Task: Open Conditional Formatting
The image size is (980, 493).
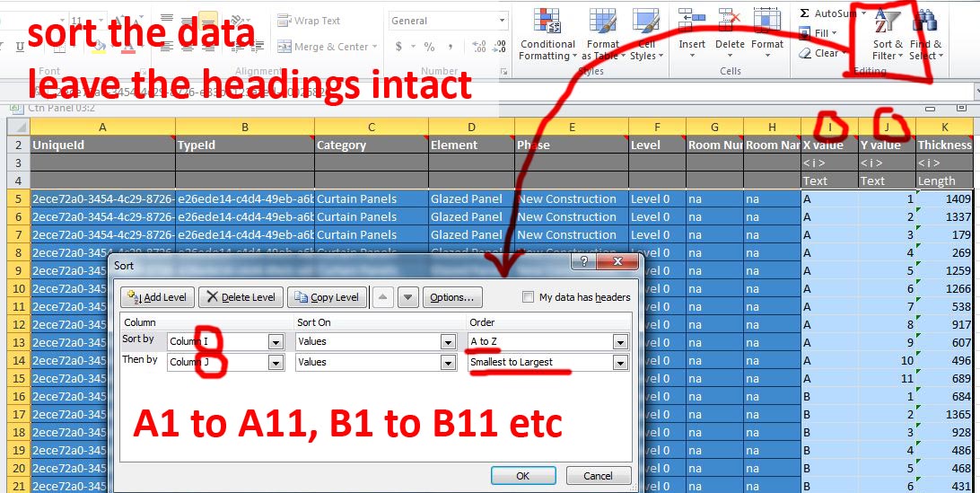Action: [547, 34]
